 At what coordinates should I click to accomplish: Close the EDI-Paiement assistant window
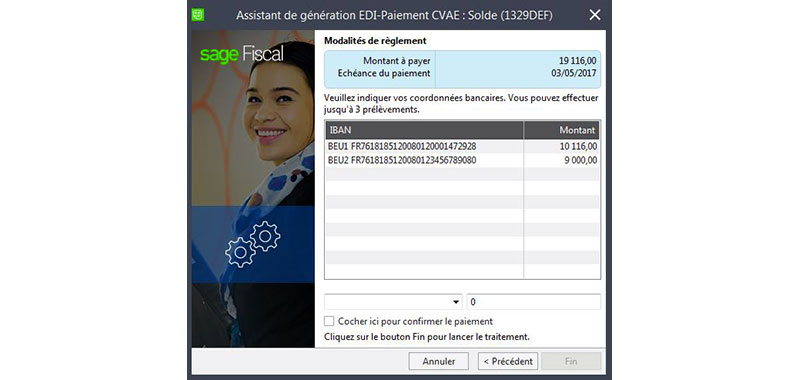tap(594, 15)
